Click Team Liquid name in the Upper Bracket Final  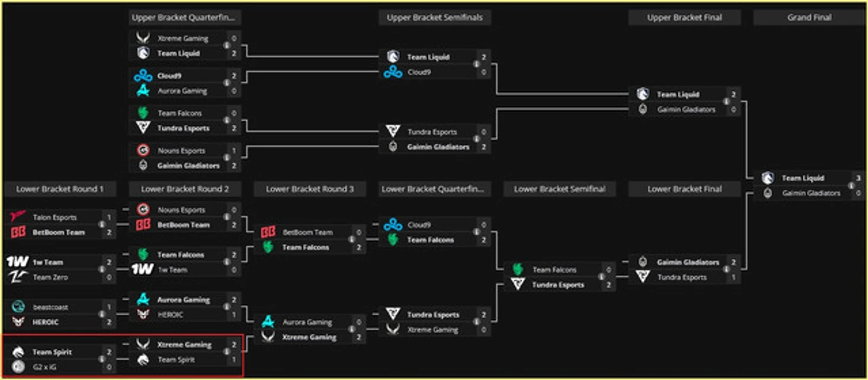tap(678, 94)
